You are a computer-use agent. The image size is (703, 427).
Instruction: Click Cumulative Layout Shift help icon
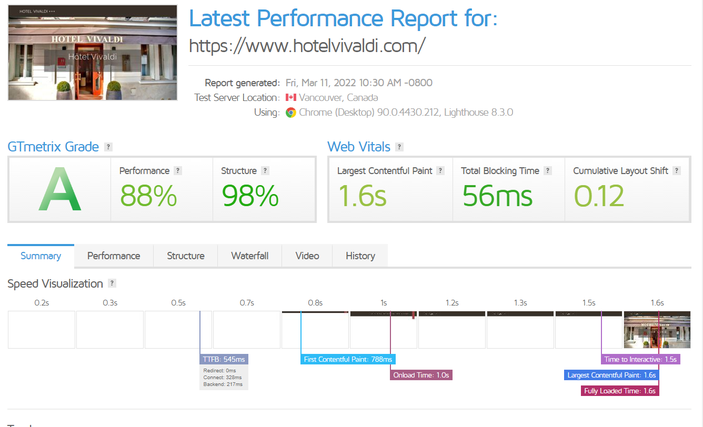pyautogui.click(x=677, y=171)
